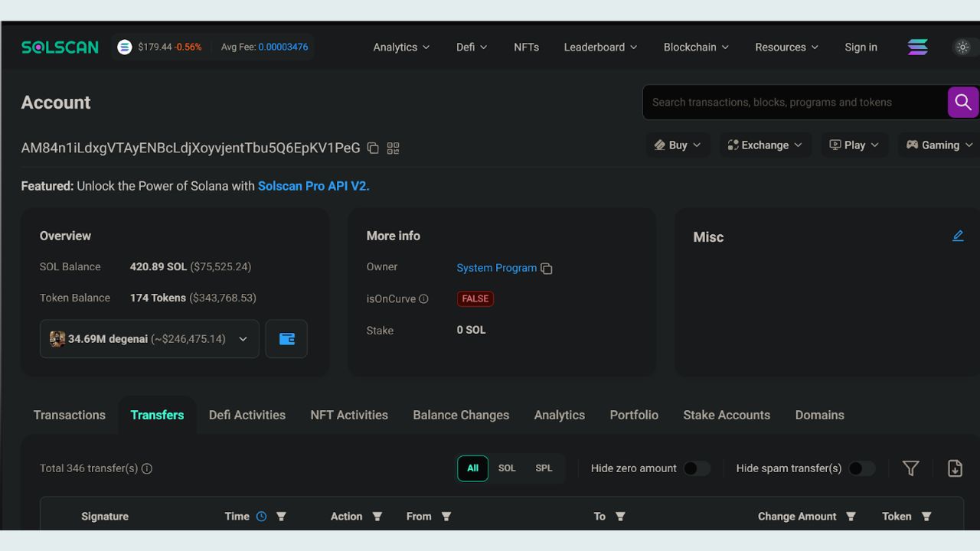Click the Solscan logo
Viewport: 980px width, 551px height.
click(x=60, y=47)
